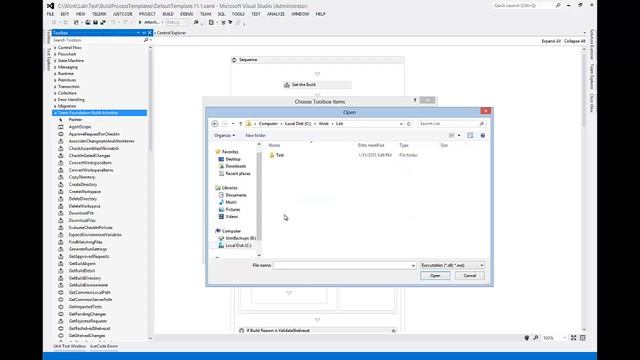Select the GetBuildAgent activity icon
Image resolution: width=640 pixels, height=360 pixels.
pos(61,264)
